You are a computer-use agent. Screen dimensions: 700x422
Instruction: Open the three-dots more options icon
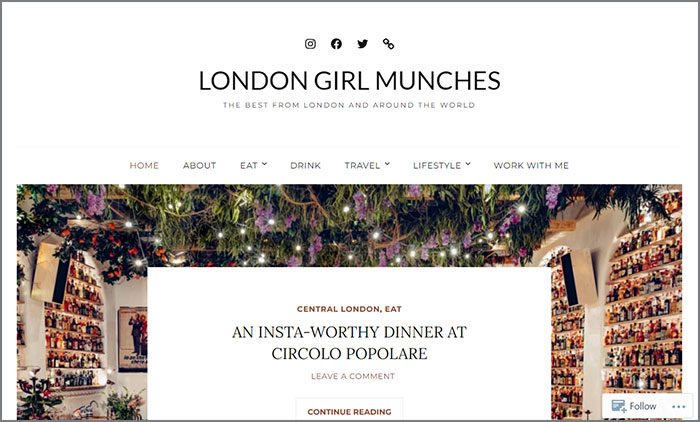pos(679,406)
